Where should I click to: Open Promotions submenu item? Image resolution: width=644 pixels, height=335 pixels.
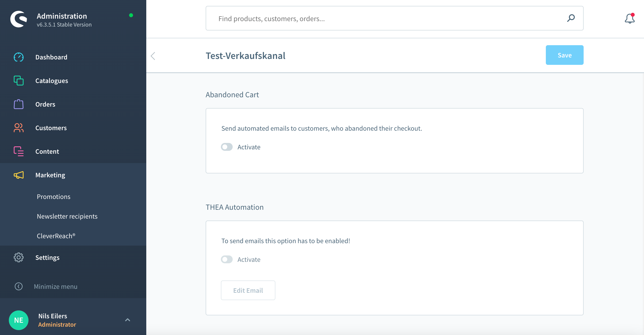(54, 196)
